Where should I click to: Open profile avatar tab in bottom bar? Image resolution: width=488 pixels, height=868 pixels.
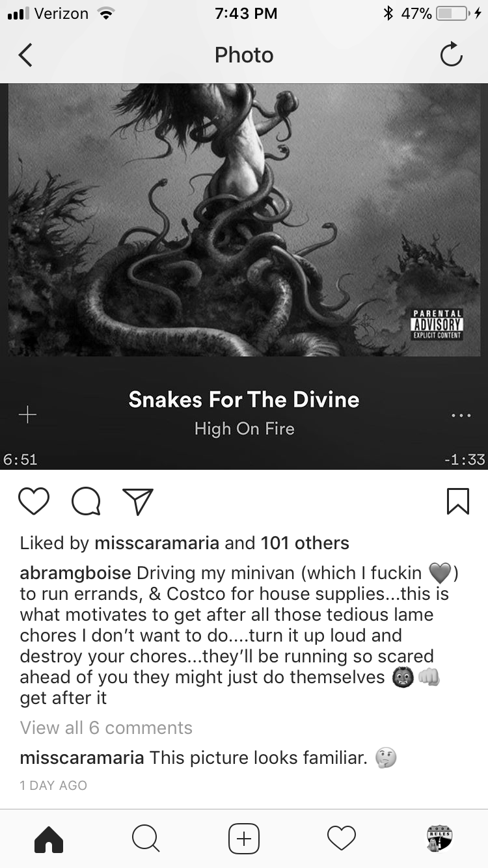(439, 837)
